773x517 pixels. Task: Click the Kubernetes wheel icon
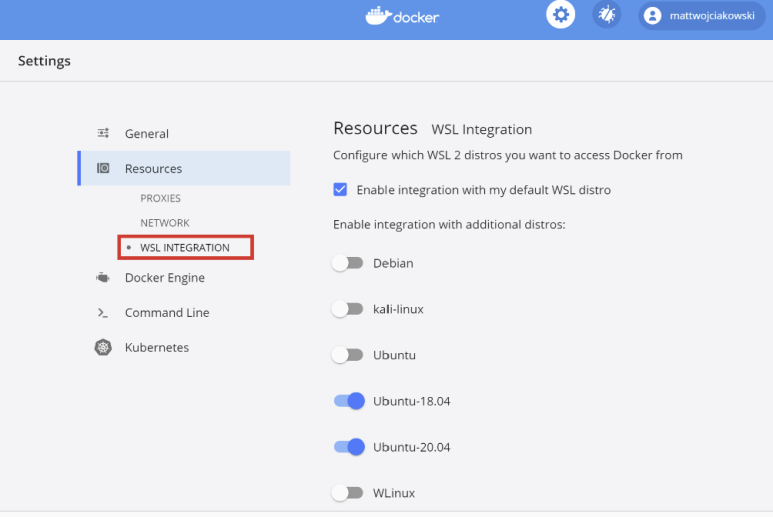tap(103, 347)
